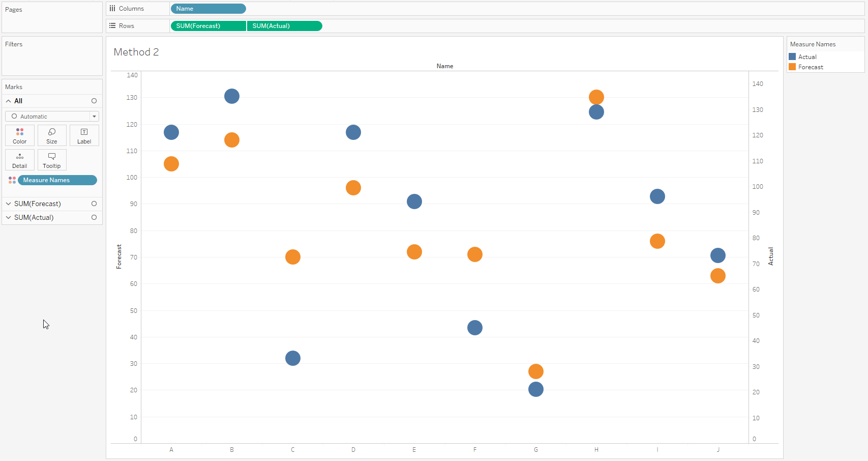Click the Forecast axis title
The image size is (868, 461).
coord(119,256)
